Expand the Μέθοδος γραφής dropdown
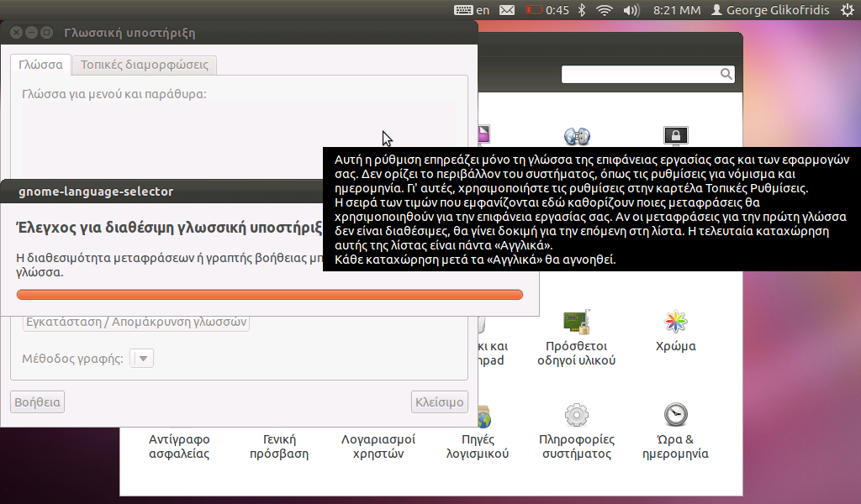 pyautogui.click(x=141, y=359)
